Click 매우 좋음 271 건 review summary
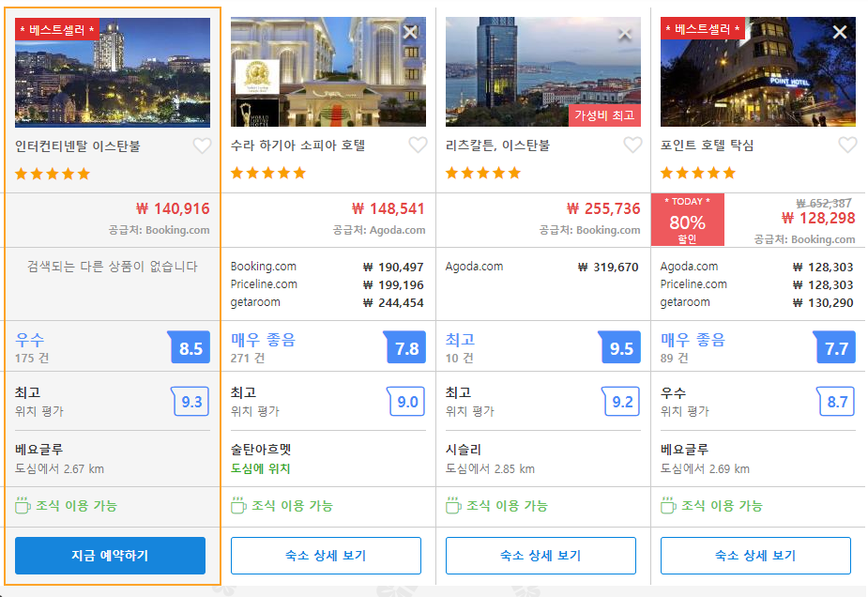This screenshot has height=597, width=868. tap(264, 348)
